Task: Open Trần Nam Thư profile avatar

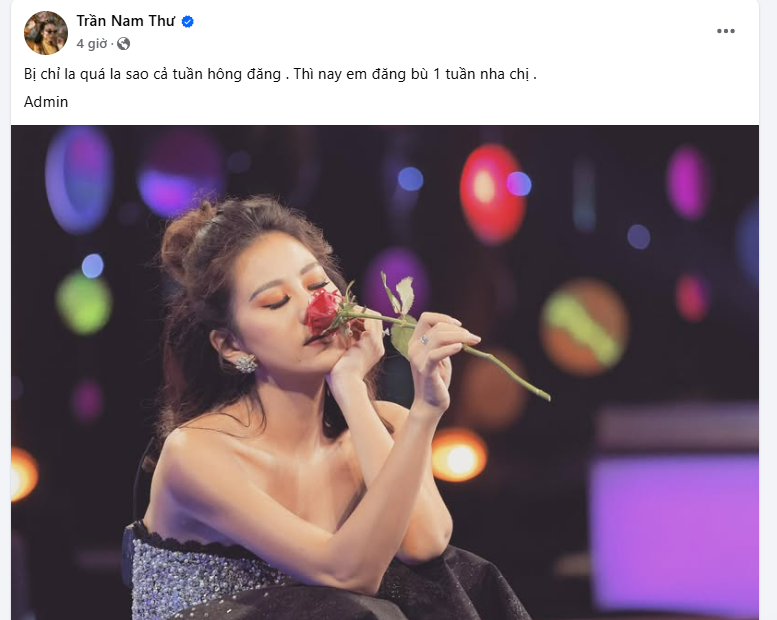Action: (46, 32)
